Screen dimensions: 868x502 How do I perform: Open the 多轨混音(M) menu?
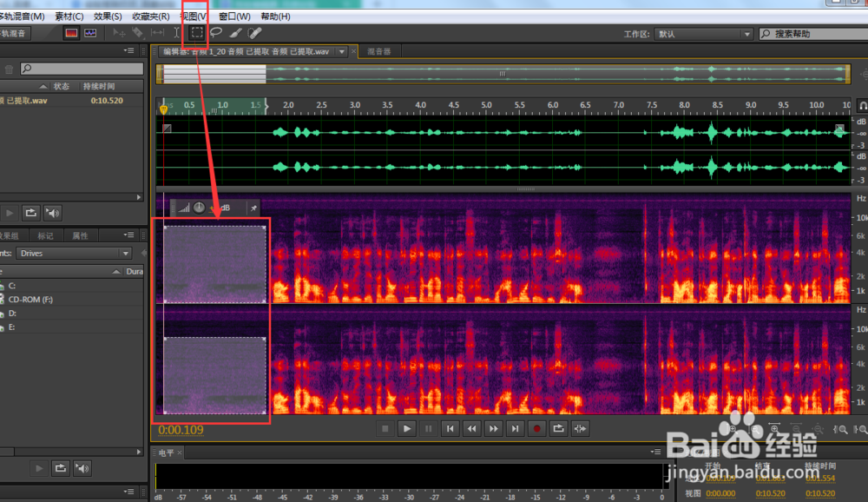click(23, 17)
